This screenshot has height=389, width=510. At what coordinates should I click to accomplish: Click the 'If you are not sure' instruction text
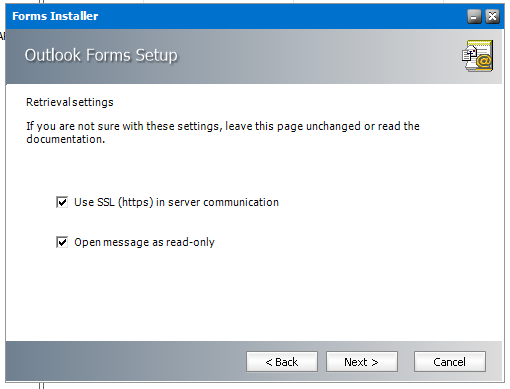223,126
